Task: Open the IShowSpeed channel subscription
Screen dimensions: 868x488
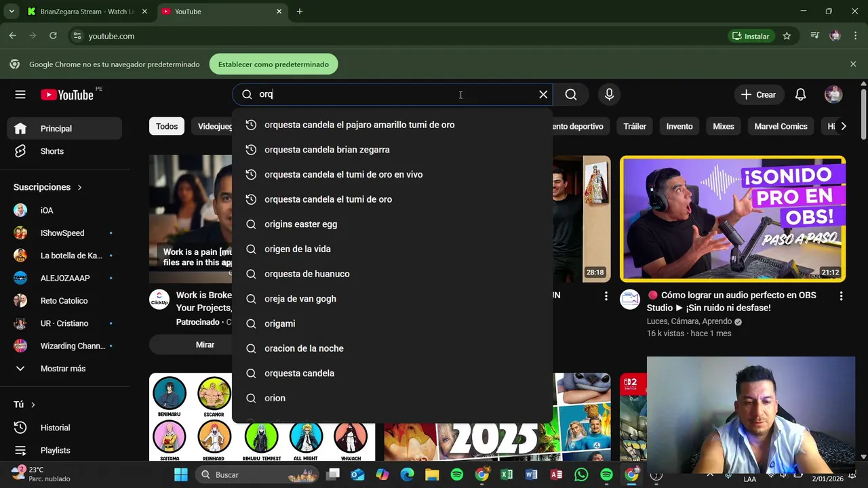Action: pyautogui.click(x=64, y=233)
